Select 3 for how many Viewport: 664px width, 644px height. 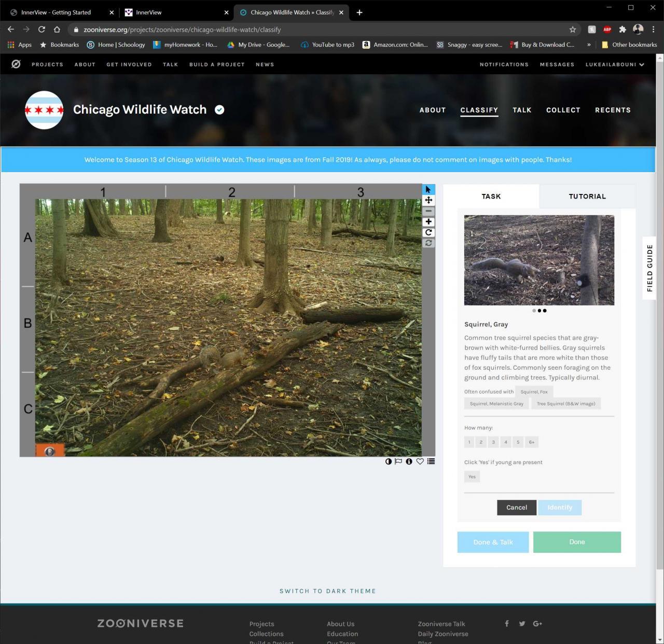click(x=493, y=442)
